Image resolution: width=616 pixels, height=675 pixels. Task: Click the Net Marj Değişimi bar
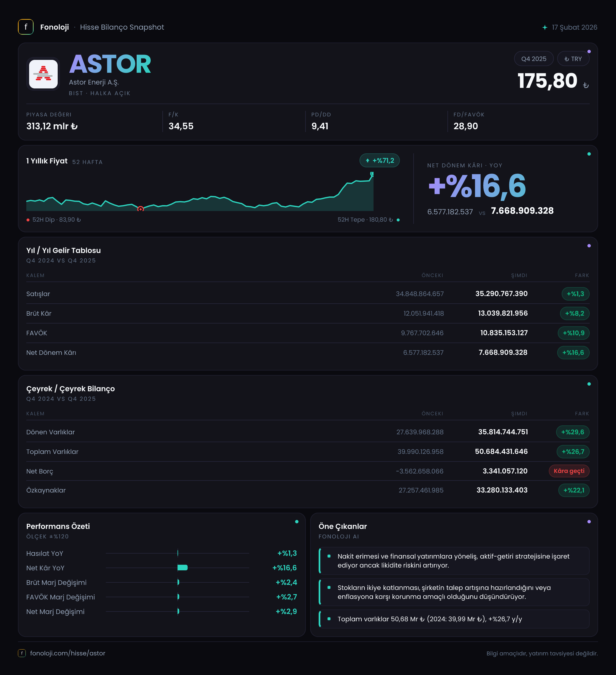pyautogui.click(x=178, y=611)
